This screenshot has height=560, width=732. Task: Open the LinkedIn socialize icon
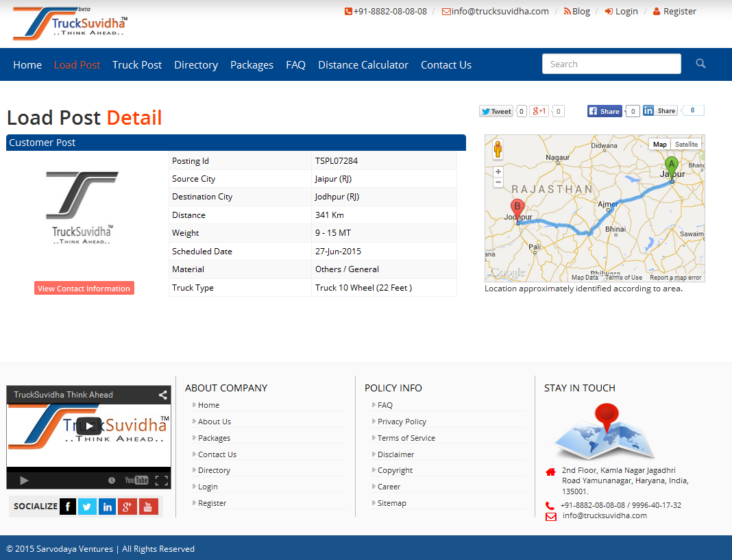point(107,507)
